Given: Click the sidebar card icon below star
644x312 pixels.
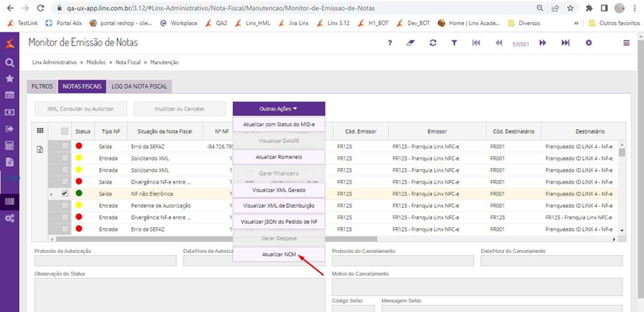Looking at the screenshot, I should [x=10, y=95].
